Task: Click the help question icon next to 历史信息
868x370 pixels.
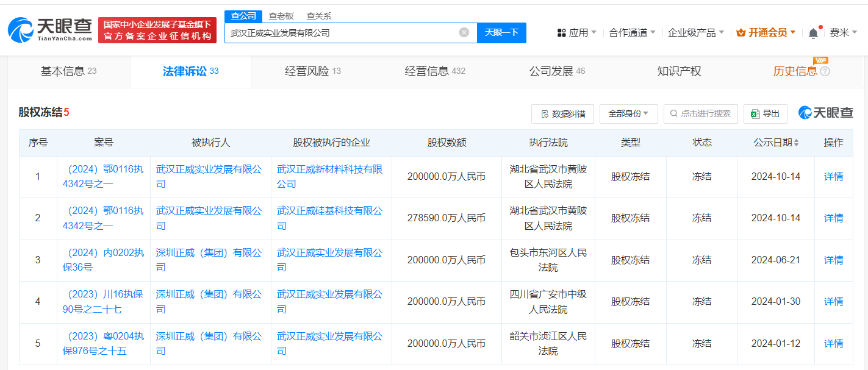Action: [825, 71]
